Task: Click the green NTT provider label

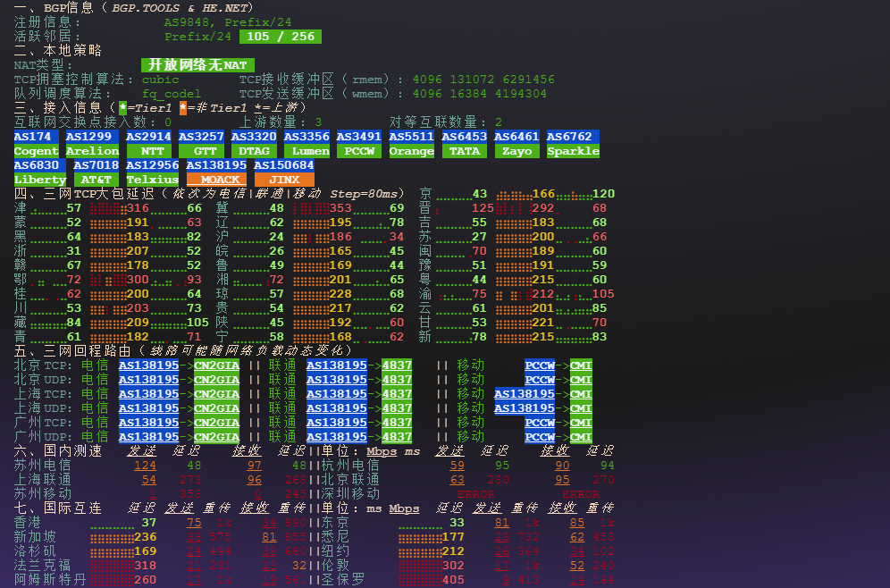Action: tap(148, 151)
